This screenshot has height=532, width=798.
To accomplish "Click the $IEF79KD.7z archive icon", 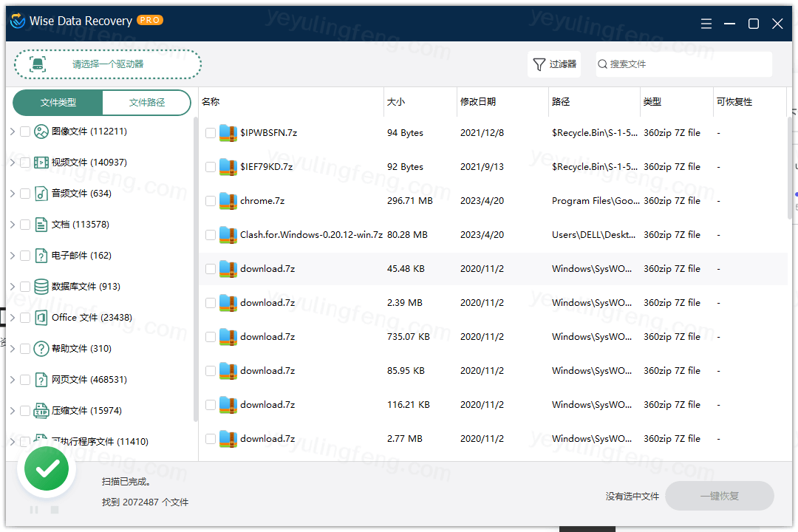I will [228, 167].
